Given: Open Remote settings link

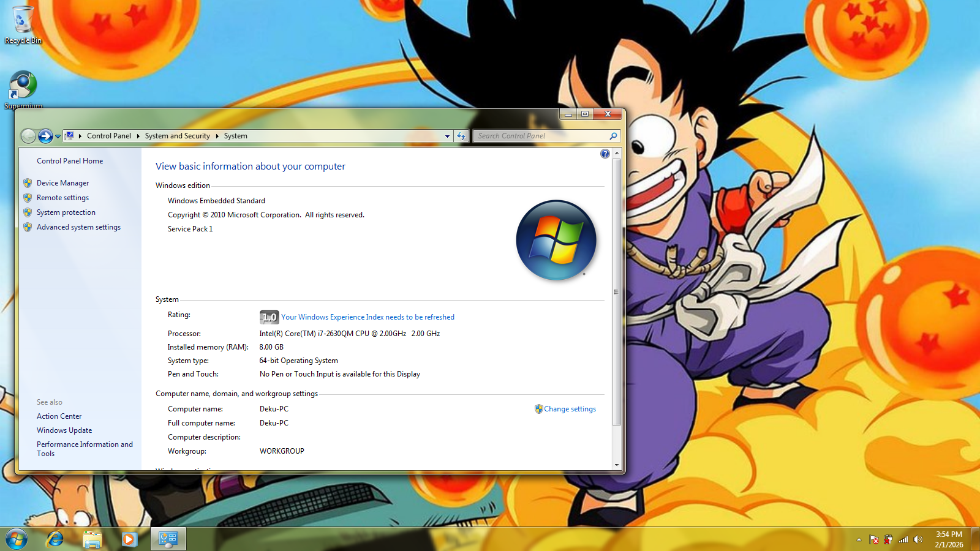Looking at the screenshot, I should pyautogui.click(x=62, y=198).
